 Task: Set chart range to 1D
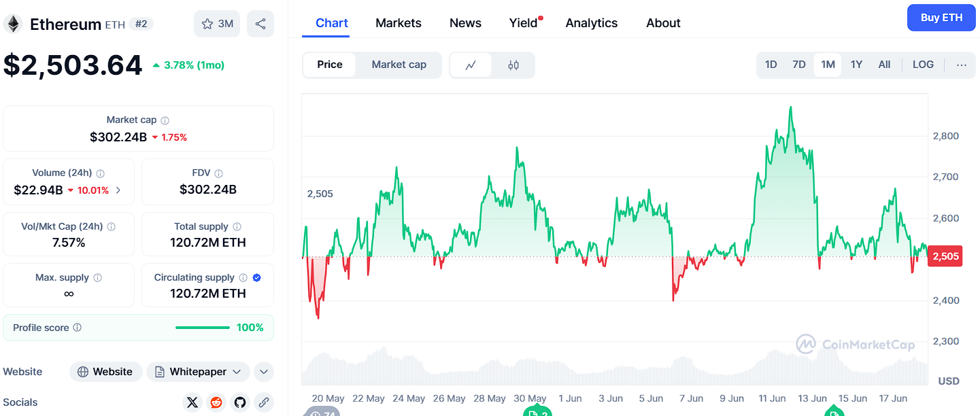click(x=771, y=65)
